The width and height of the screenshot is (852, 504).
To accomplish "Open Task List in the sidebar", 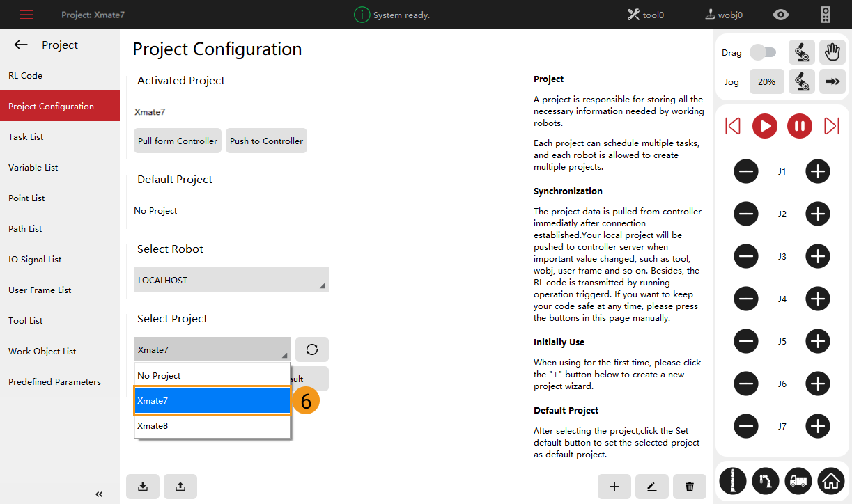I will point(26,137).
